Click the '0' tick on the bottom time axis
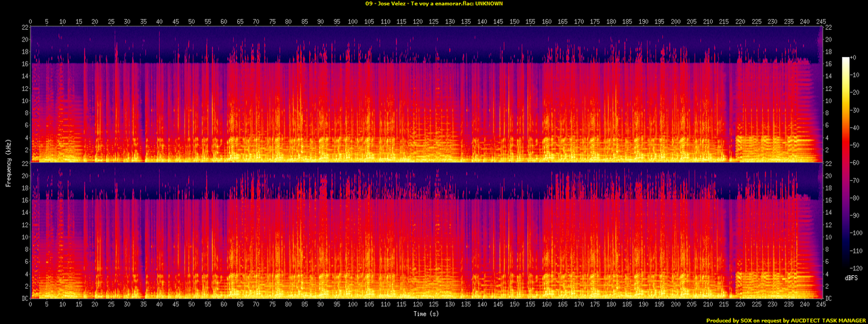The height and width of the screenshot is (324, 868). pos(31,306)
